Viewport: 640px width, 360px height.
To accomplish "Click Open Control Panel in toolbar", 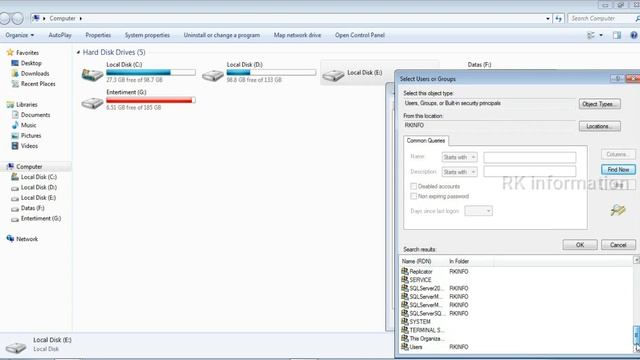I will pyautogui.click(x=360, y=36).
